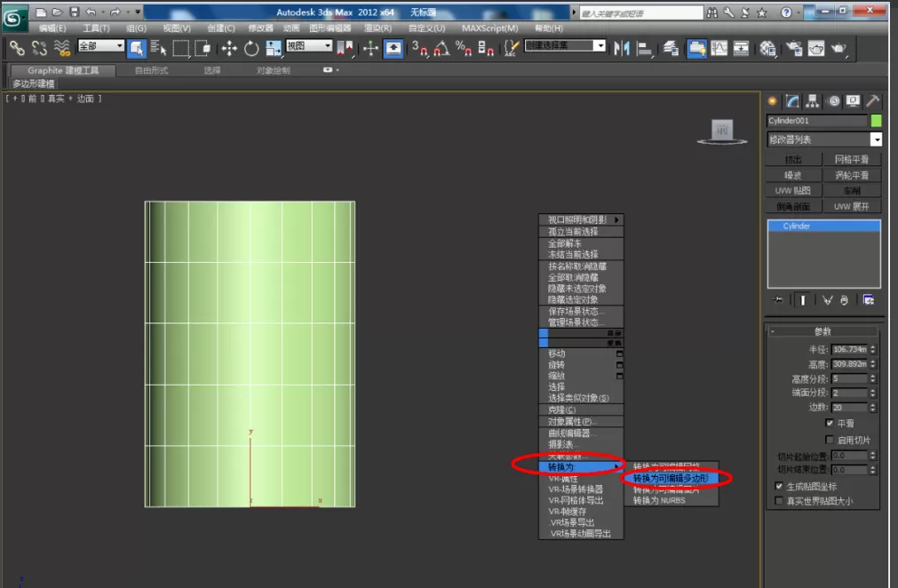Click the 网格平滑 modifier button
898x588 pixels.
click(851, 159)
